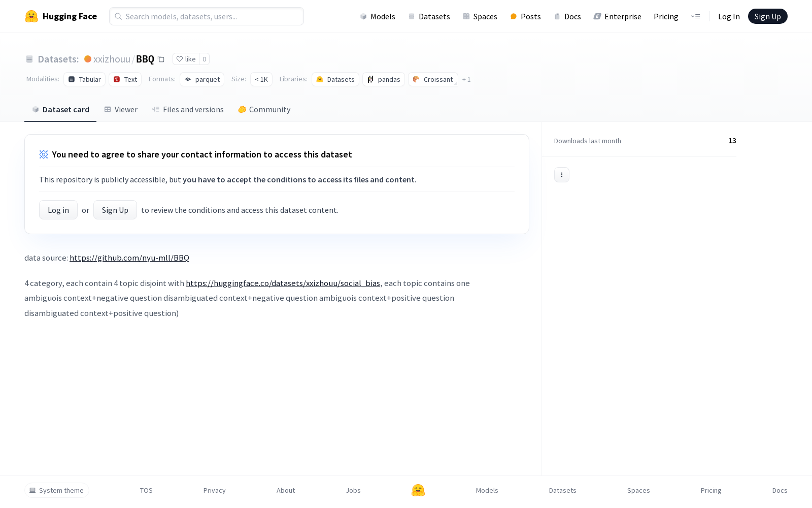Toggle the System theme selector

coord(57,490)
